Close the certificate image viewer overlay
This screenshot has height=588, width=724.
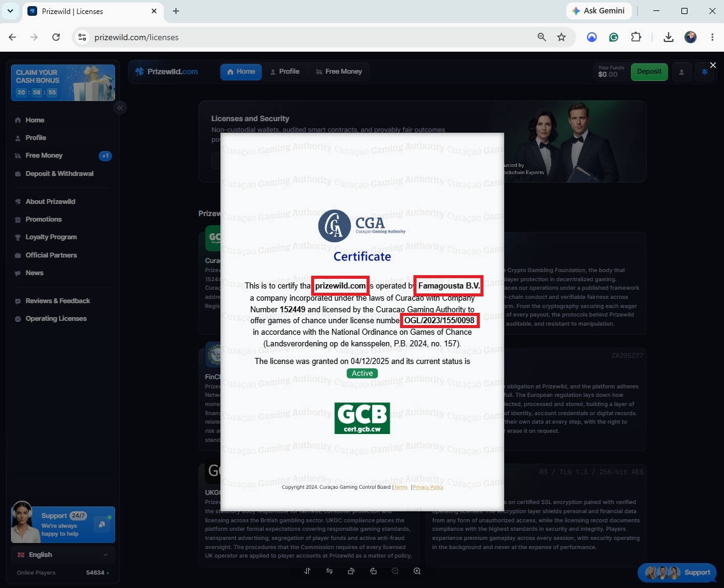[x=712, y=65]
